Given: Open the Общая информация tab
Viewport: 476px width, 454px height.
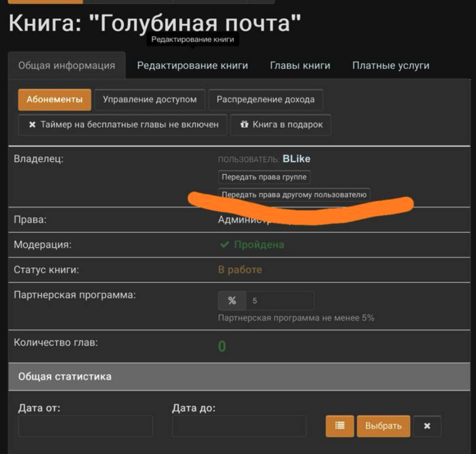Looking at the screenshot, I should click(x=66, y=66).
